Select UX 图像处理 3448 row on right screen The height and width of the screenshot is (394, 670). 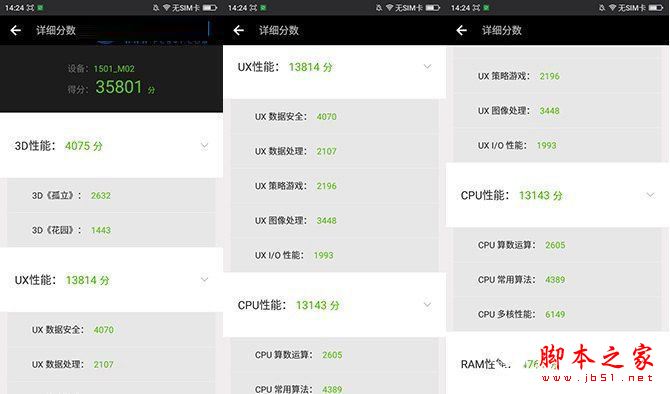tap(558, 111)
